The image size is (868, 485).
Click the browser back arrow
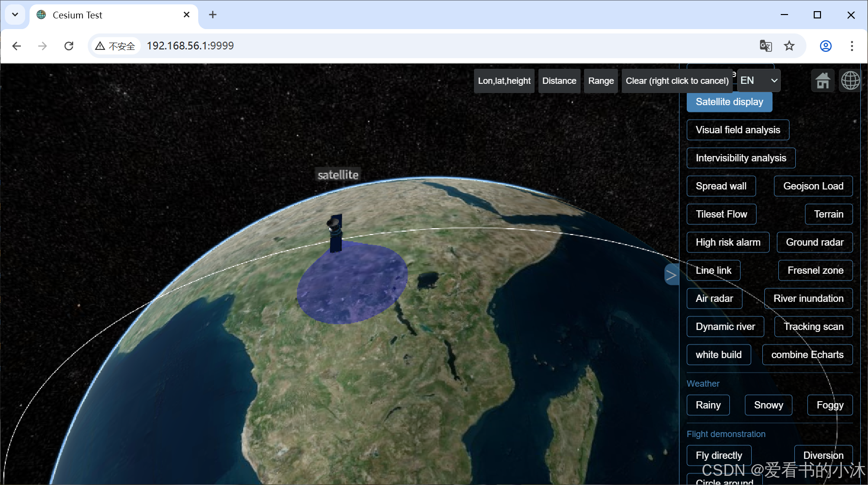tap(16, 46)
